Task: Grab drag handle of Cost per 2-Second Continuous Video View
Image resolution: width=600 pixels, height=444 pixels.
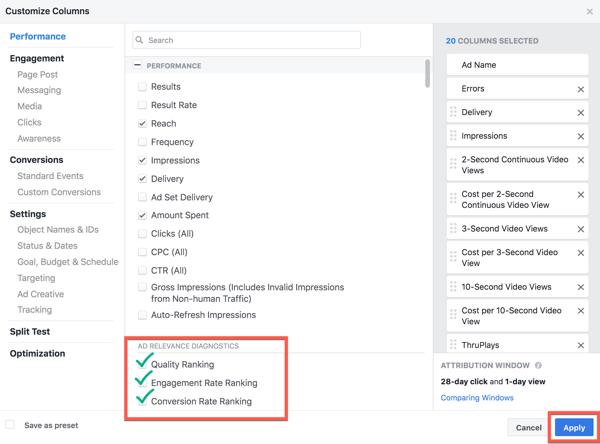Action: (x=453, y=198)
